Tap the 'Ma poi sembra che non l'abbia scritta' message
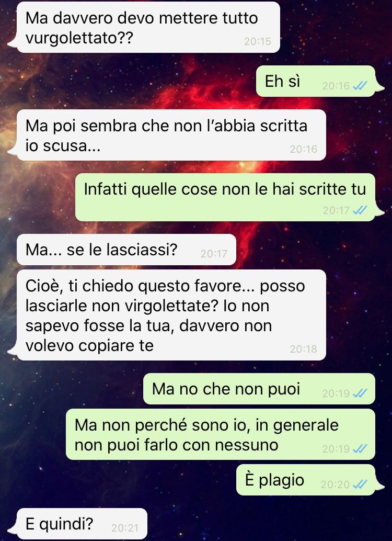The image size is (392, 541). pyautogui.click(x=171, y=135)
